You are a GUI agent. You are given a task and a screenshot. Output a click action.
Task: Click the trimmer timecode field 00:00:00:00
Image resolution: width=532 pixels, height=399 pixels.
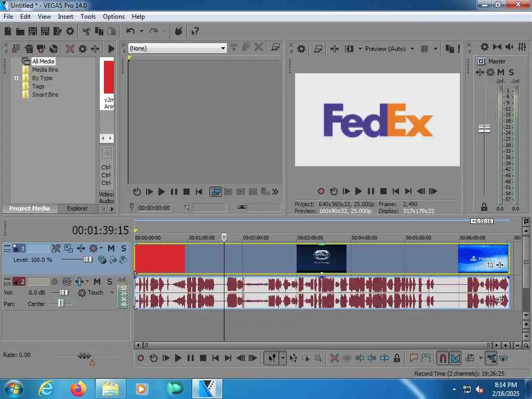(x=154, y=208)
